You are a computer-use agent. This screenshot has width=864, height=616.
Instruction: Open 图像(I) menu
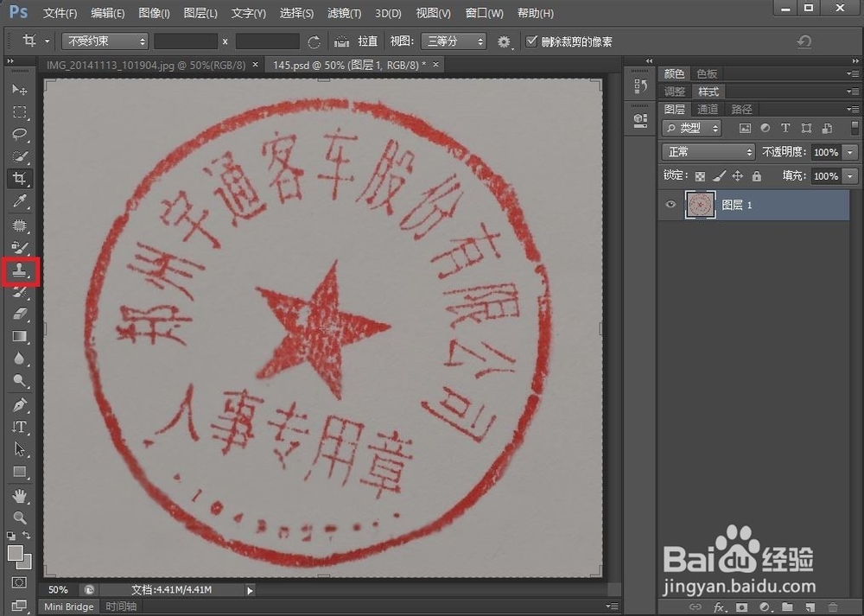pyautogui.click(x=154, y=13)
